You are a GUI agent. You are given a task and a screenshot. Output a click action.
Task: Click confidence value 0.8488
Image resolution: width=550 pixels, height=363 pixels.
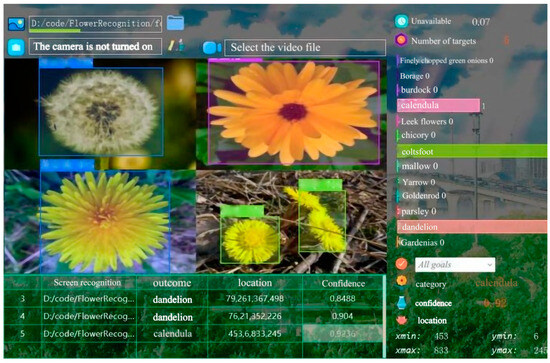(x=342, y=299)
